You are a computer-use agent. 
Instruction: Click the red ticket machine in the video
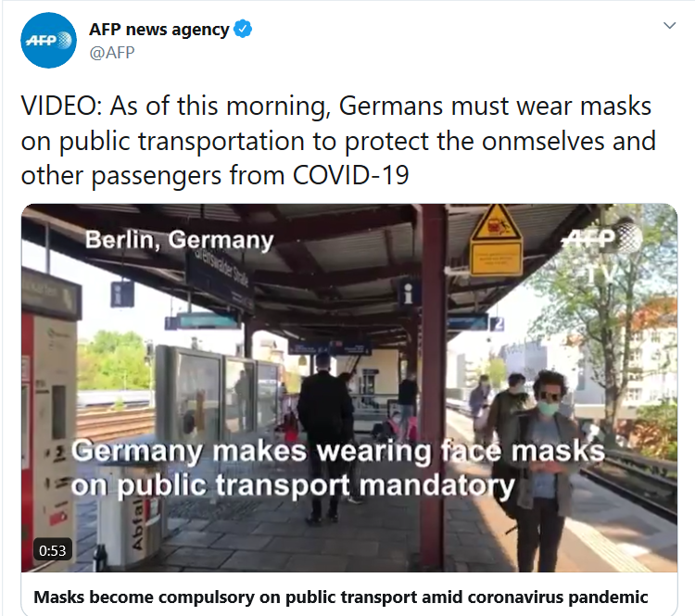point(50,419)
